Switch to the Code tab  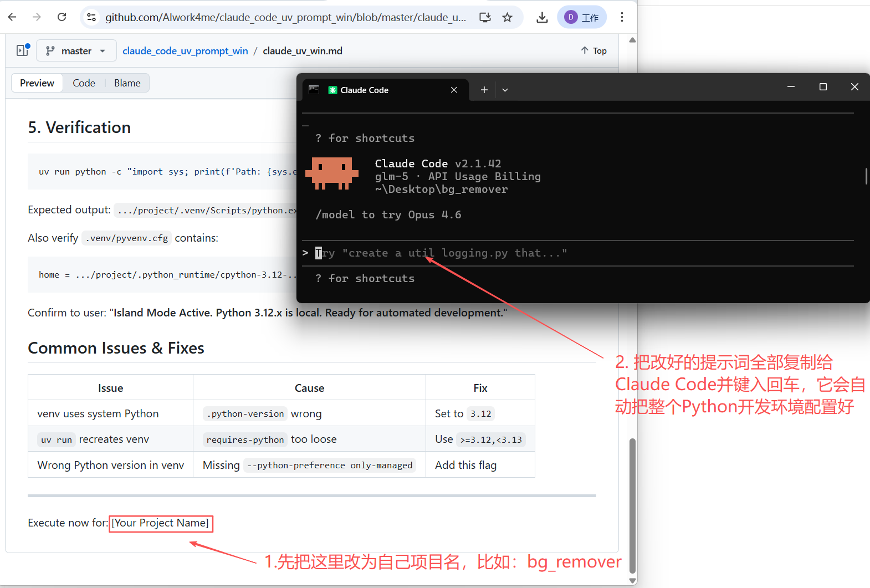pyautogui.click(x=84, y=83)
